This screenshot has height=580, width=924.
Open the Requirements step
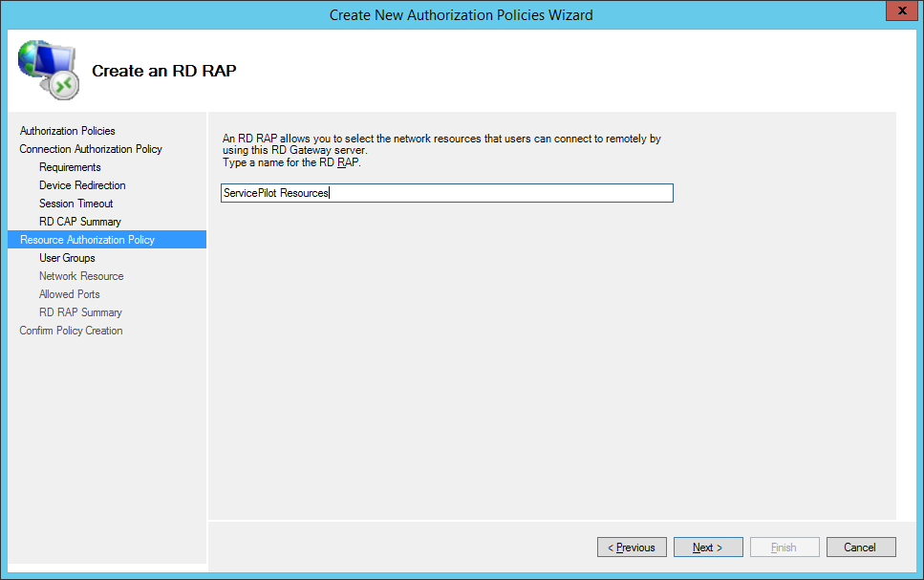coord(70,167)
